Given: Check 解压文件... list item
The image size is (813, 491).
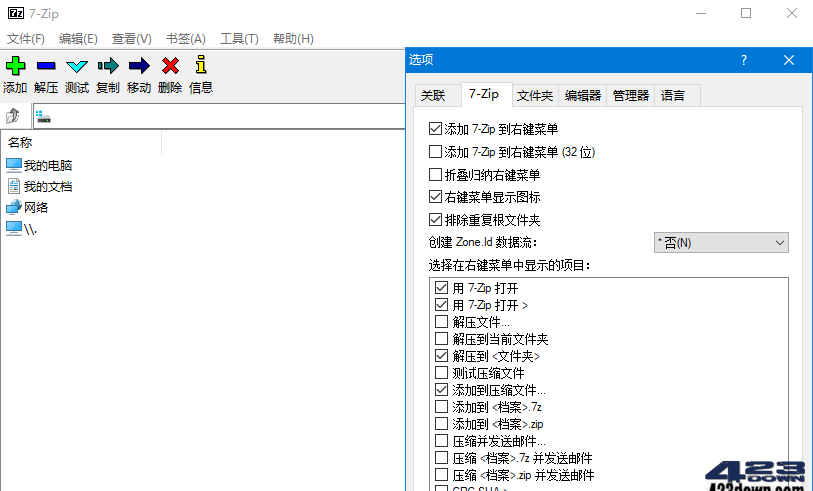Looking at the screenshot, I should (x=441, y=321).
